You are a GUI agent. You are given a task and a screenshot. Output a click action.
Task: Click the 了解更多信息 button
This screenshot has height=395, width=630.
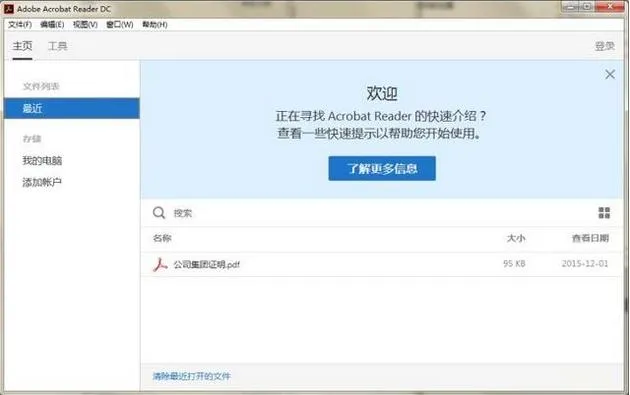(382, 168)
